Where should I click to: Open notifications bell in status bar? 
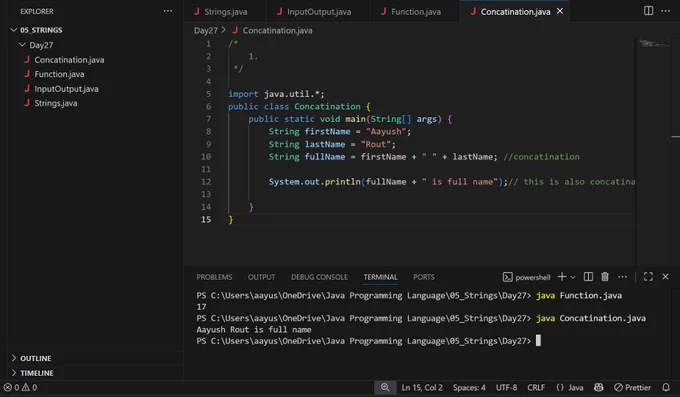pos(666,387)
